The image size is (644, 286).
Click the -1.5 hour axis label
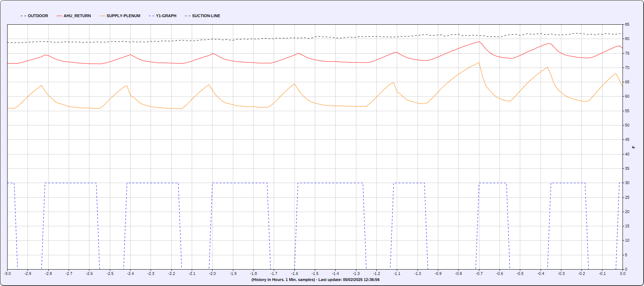(315, 273)
